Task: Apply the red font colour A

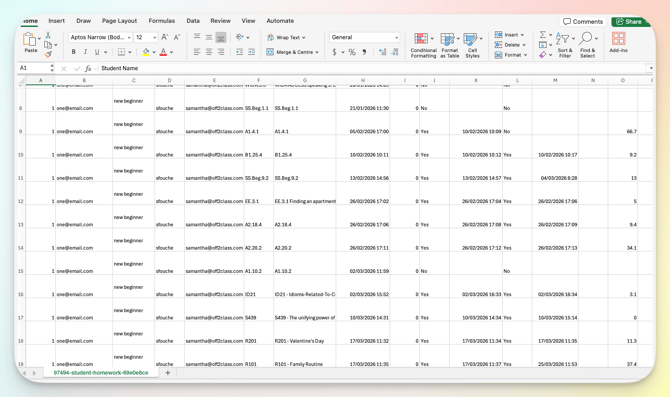Action: [163, 52]
